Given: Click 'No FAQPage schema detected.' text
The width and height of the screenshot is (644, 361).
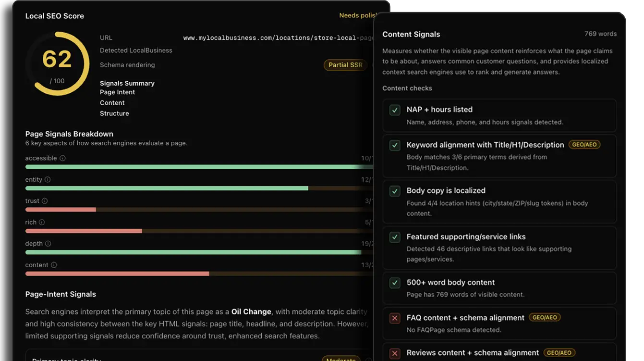Looking at the screenshot, I should 454,330.
